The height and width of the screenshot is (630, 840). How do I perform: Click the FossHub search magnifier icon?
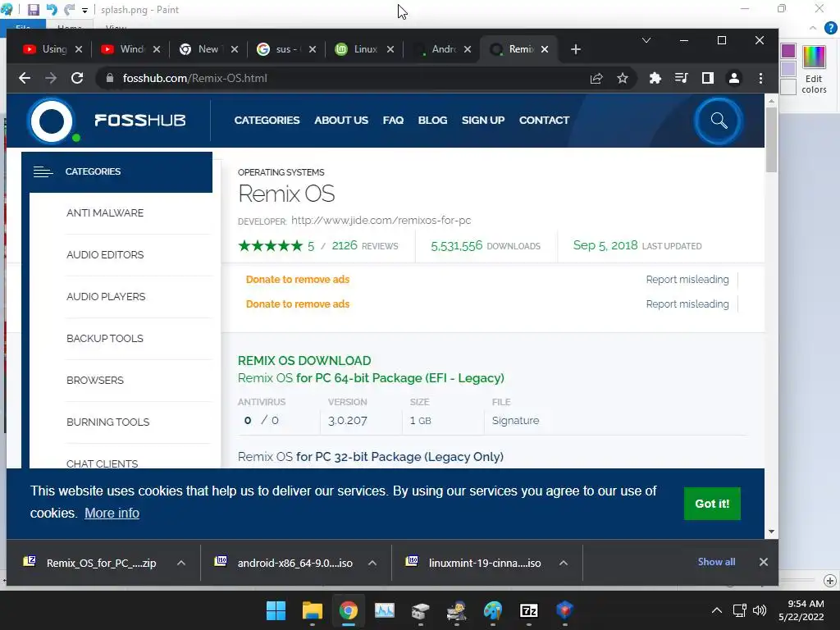(x=719, y=121)
